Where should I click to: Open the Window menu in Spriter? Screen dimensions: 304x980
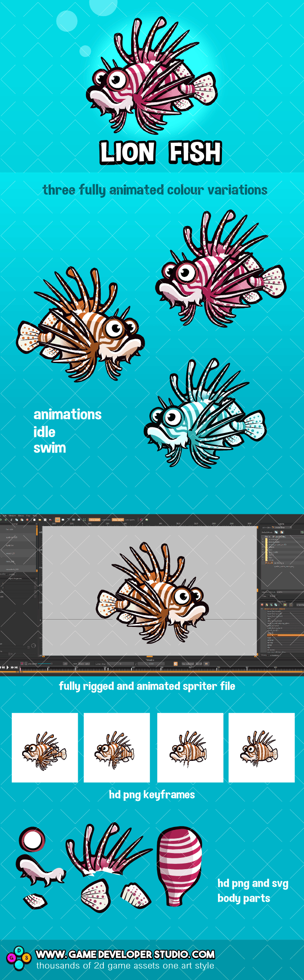pyautogui.click(x=12, y=516)
